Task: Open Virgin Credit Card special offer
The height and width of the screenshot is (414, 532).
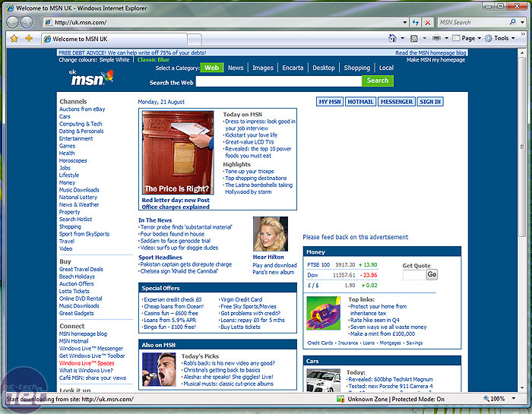Action: [x=241, y=299]
